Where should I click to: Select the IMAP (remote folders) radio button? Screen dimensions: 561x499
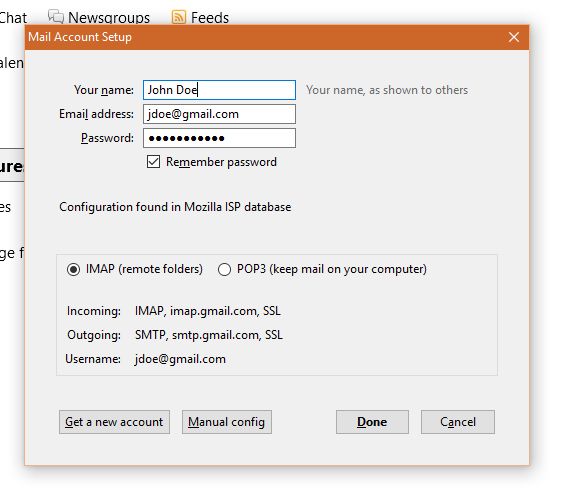click(73, 269)
